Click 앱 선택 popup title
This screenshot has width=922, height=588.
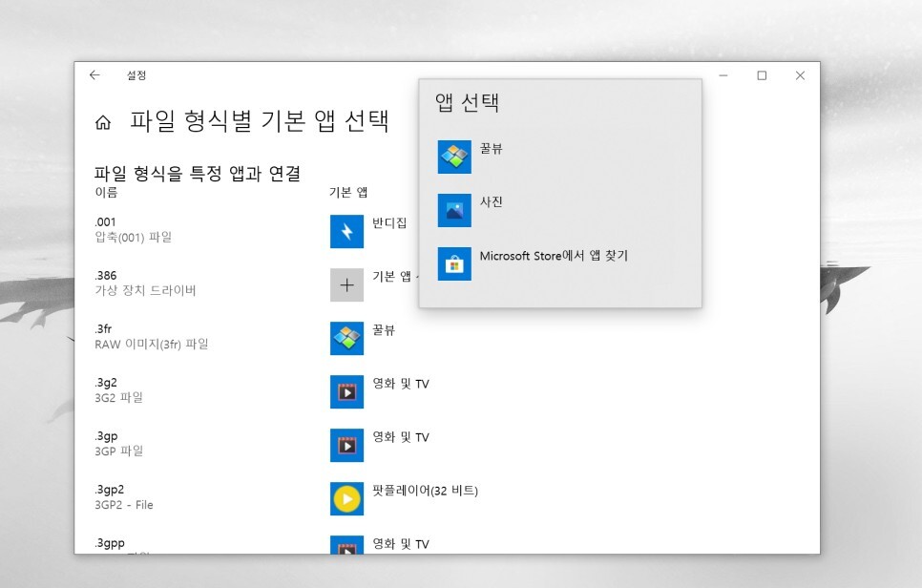click(468, 102)
